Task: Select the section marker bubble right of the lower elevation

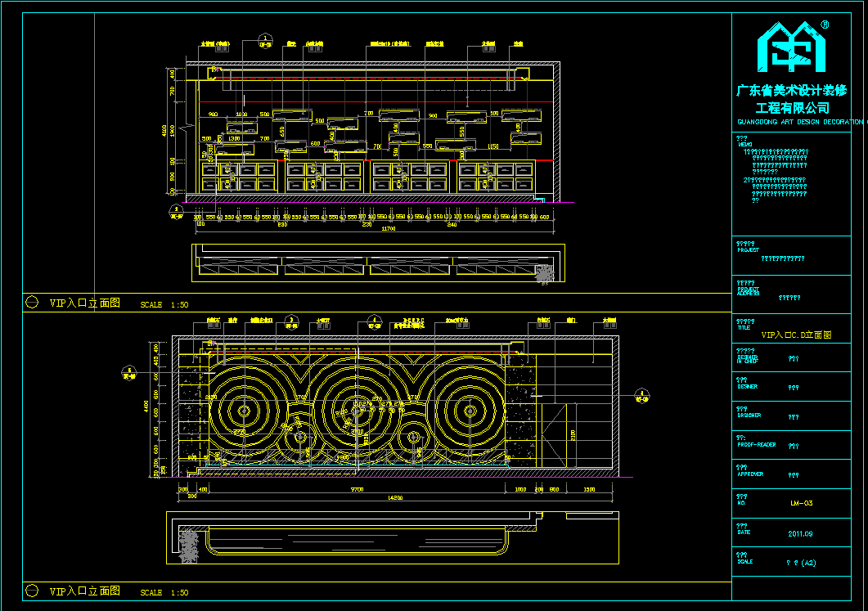Action: point(641,396)
